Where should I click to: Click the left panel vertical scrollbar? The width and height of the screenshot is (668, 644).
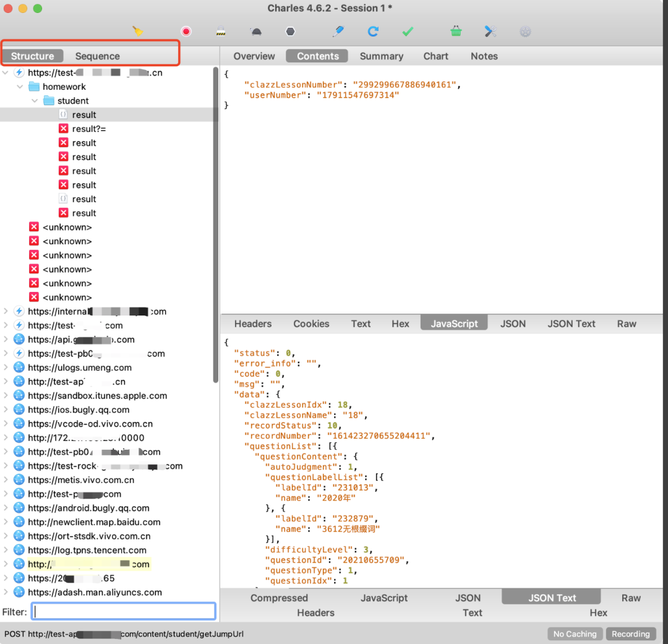[215, 223]
